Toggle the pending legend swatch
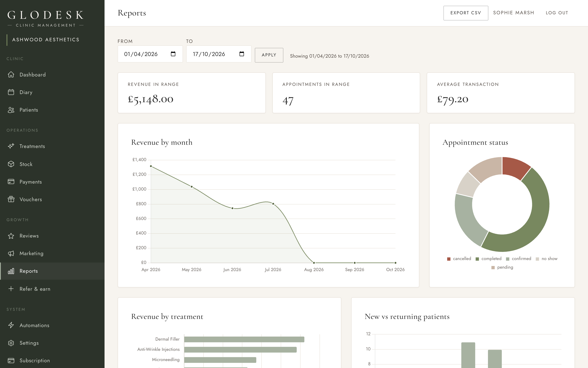 pos(493,267)
